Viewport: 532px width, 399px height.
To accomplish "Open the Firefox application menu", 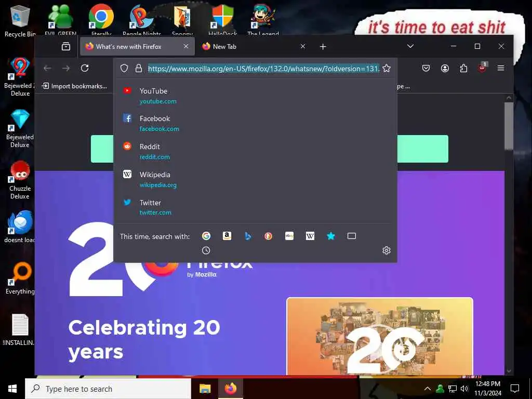I will click(500, 68).
